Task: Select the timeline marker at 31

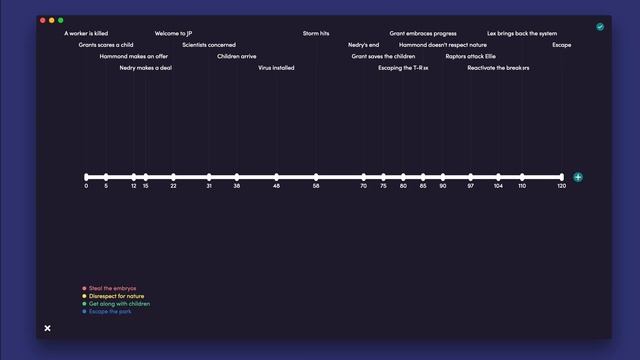Action: [x=209, y=177]
